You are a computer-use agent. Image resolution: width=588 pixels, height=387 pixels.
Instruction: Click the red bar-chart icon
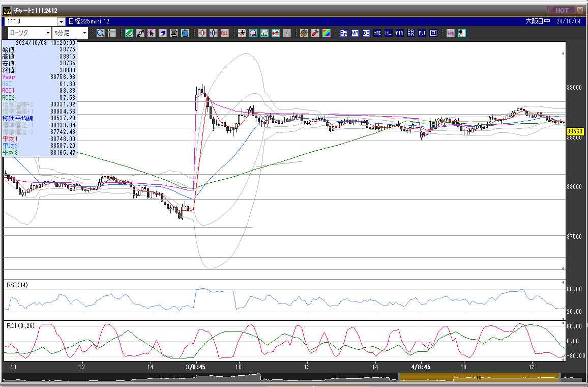[x=264, y=33]
